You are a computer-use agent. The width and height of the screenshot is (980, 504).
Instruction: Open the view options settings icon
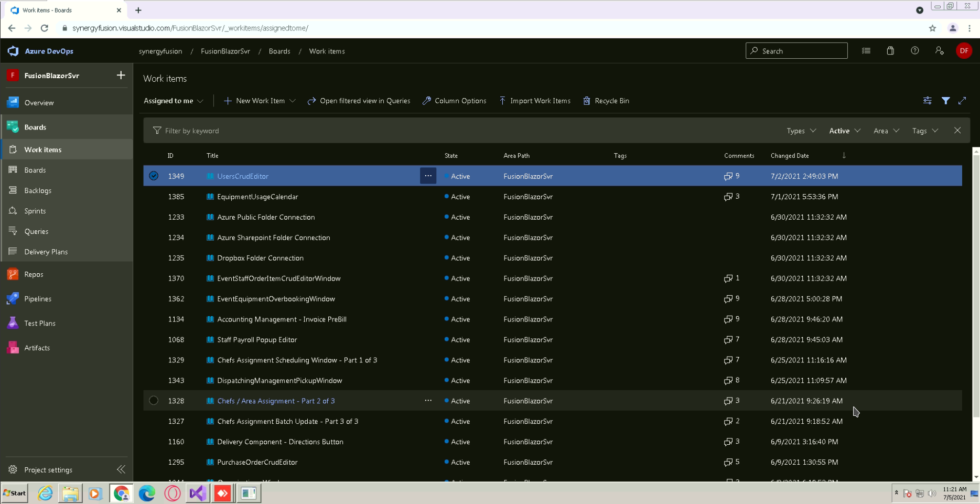click(928, 101)
